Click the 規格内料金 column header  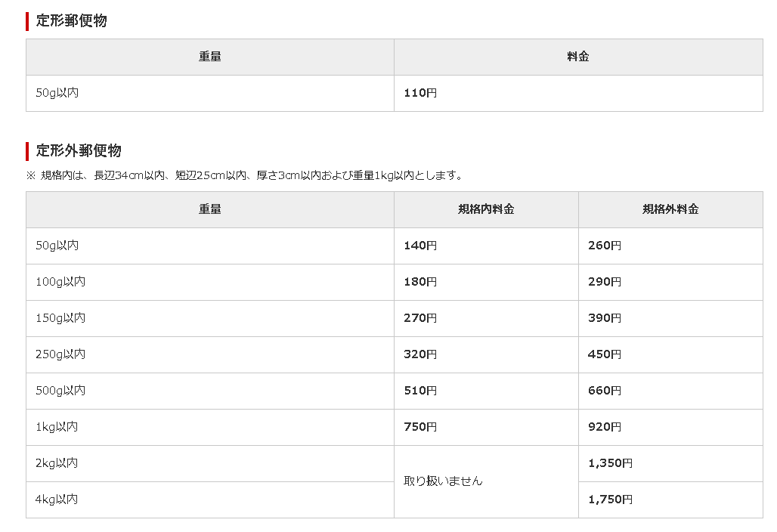[x=486, y=209]
